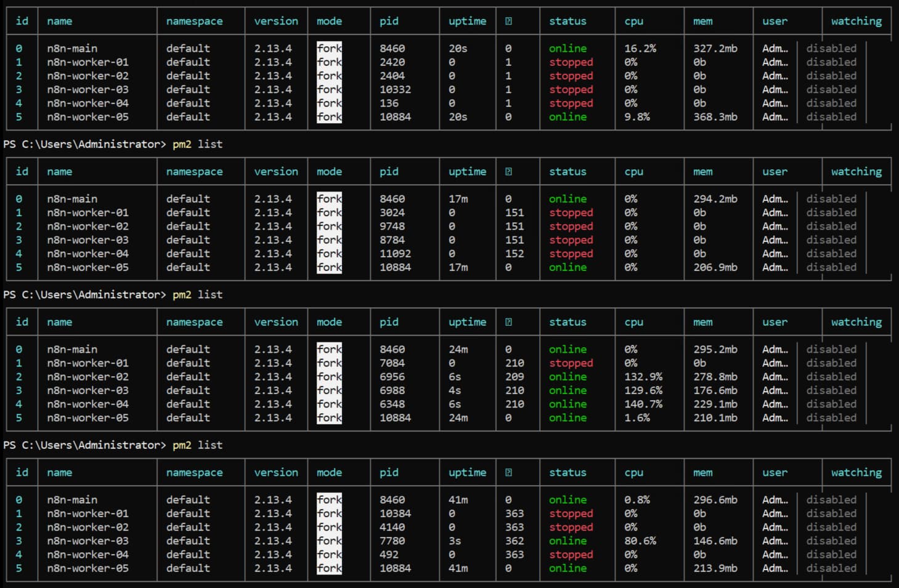Click the 294.2mb memory value
The height and width of the screenshot is (588, 899).
tap(715, 199)
